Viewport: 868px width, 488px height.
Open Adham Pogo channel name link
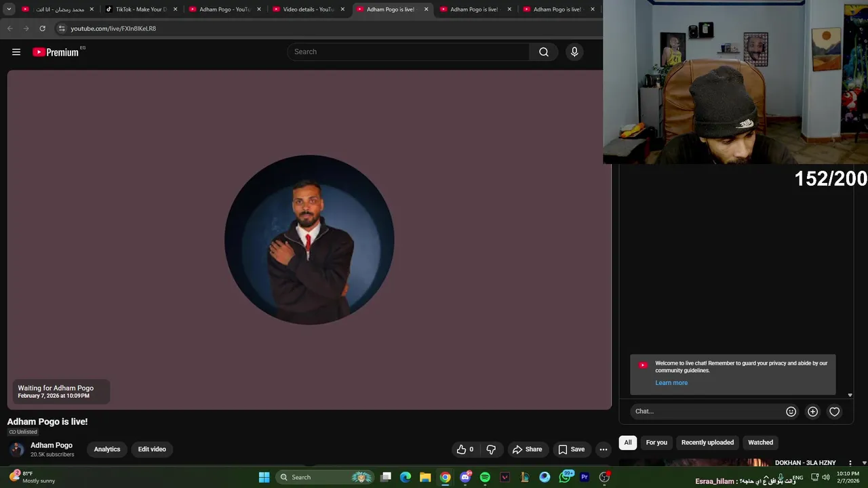tap(52, 445)
